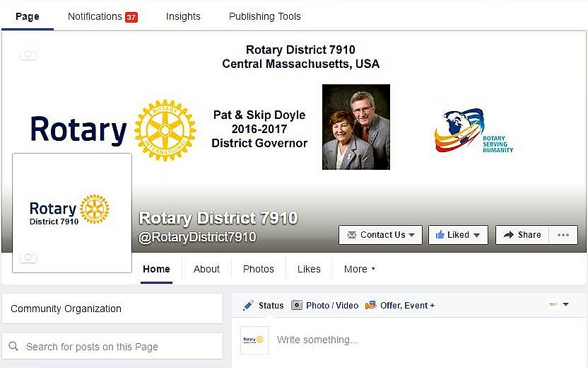Open the Contact Us dropdown
The width and height of the screenshot is (588, 368).
[x=380, y=235]
